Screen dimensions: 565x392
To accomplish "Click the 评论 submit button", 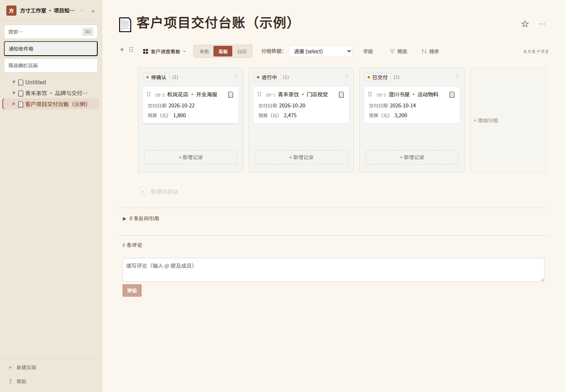I will click(x=132, y=290).
